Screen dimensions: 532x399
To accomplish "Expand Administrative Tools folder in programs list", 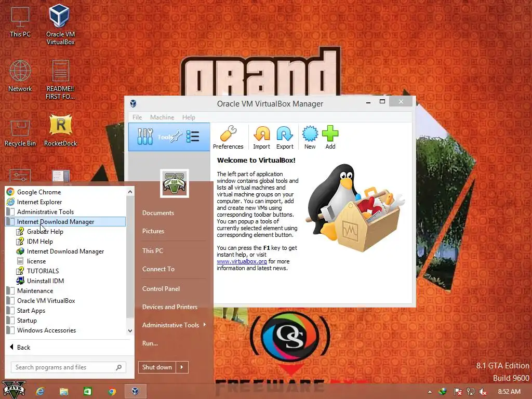I will pos(45,212).
